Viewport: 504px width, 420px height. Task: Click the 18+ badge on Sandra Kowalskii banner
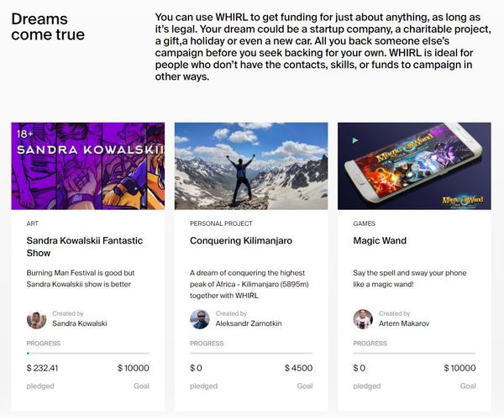25,134
